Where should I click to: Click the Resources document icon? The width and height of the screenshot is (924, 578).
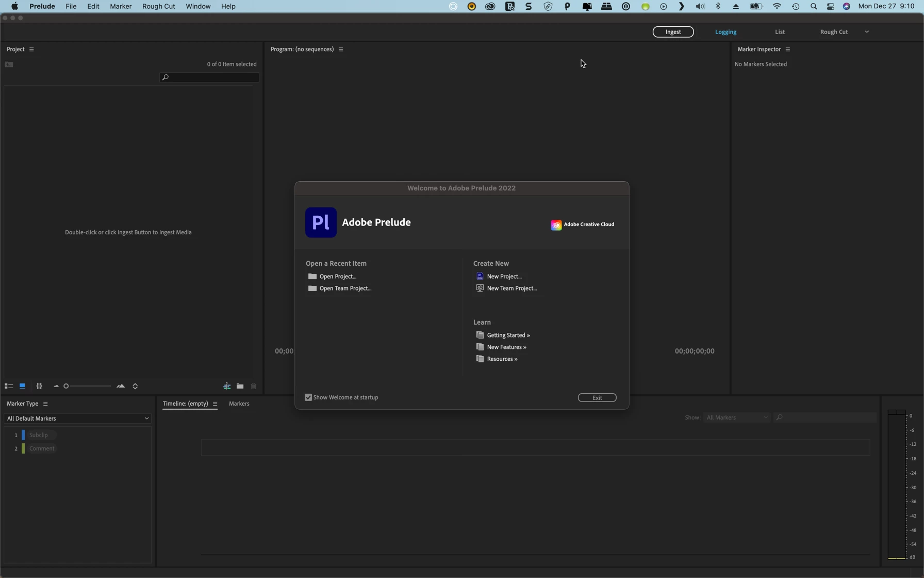coord(480,359)
